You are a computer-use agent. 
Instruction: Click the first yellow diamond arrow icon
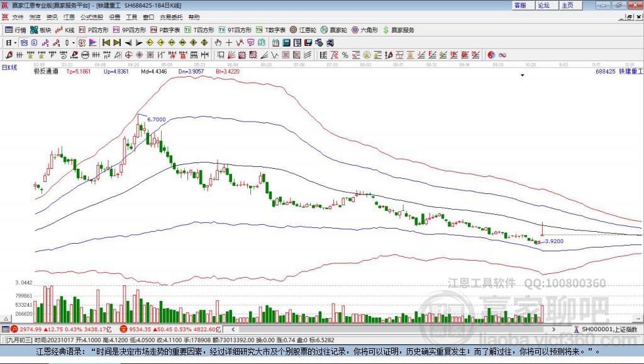[x=150, y=42]
